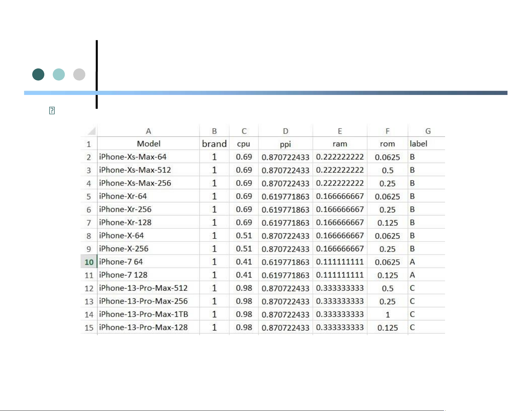Select column B header

(214, 131)
